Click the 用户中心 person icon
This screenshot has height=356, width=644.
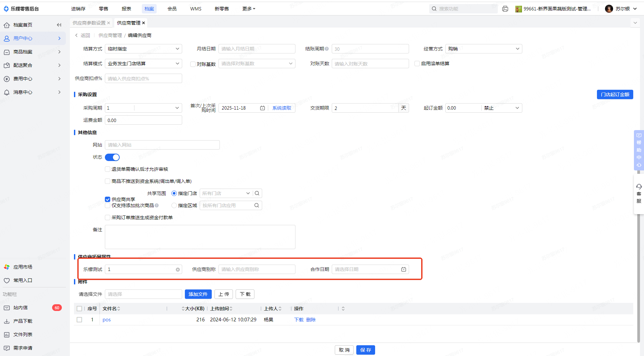(x=7, y=38)
